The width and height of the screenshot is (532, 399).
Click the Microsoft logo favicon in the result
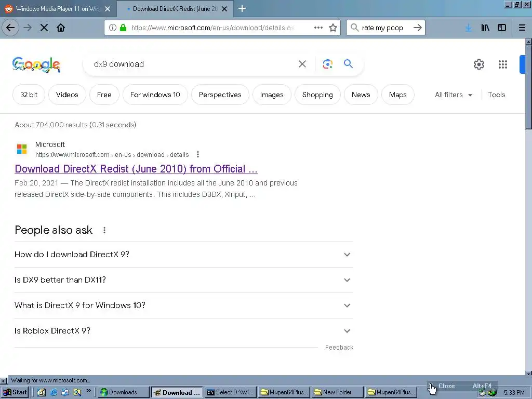point(22,149)
